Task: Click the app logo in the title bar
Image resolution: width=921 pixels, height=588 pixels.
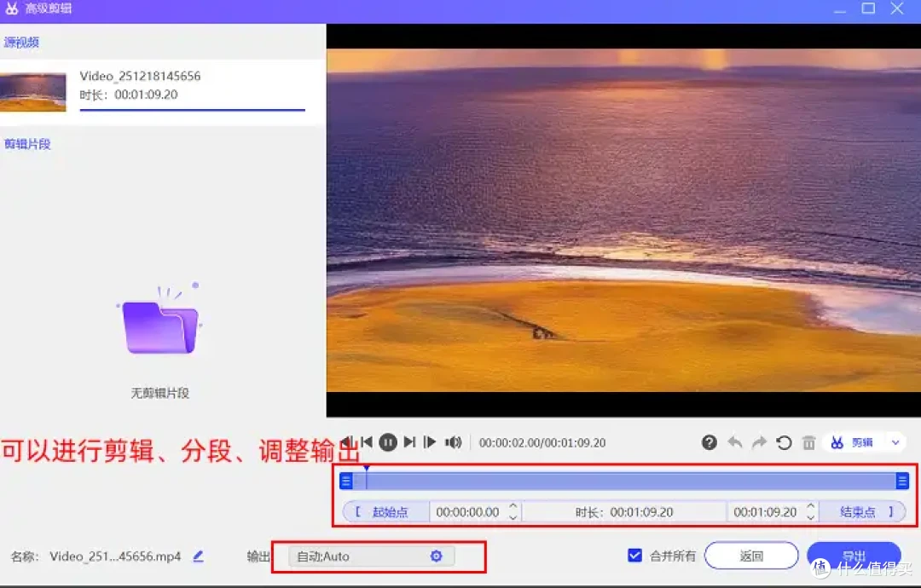Action: pos(12,9)
